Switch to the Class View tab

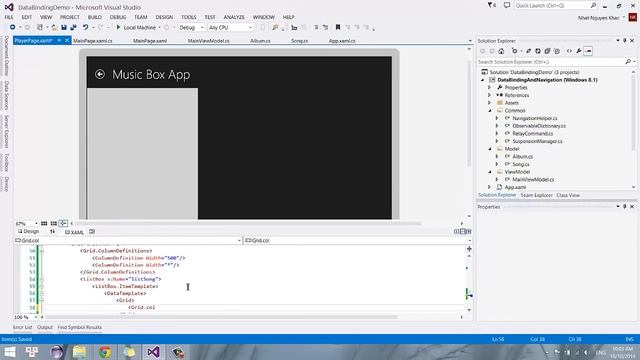click(568, 195)
